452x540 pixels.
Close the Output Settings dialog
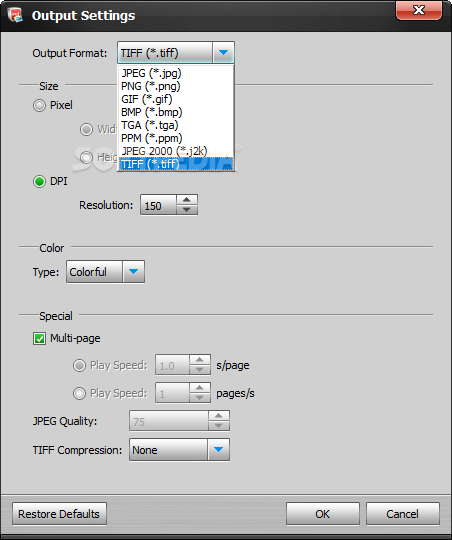[x=419, y=10]
